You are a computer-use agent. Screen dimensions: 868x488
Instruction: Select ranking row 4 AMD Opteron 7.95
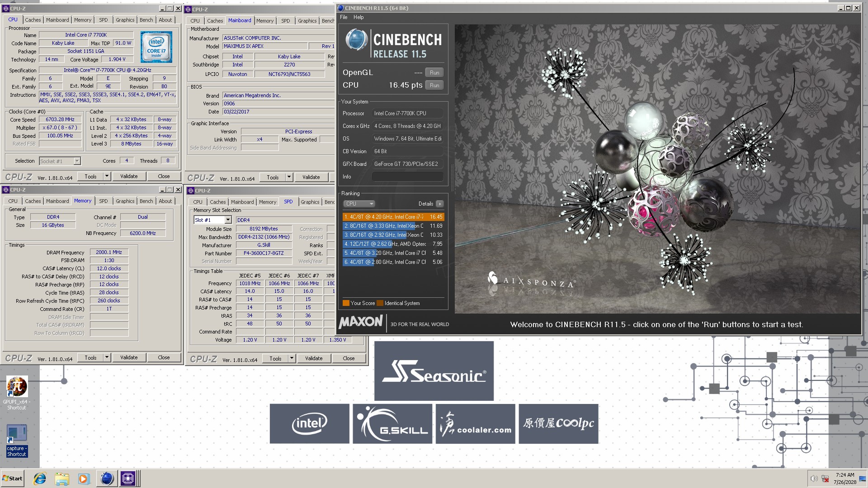pyautogui.click(x=393, y=244)
